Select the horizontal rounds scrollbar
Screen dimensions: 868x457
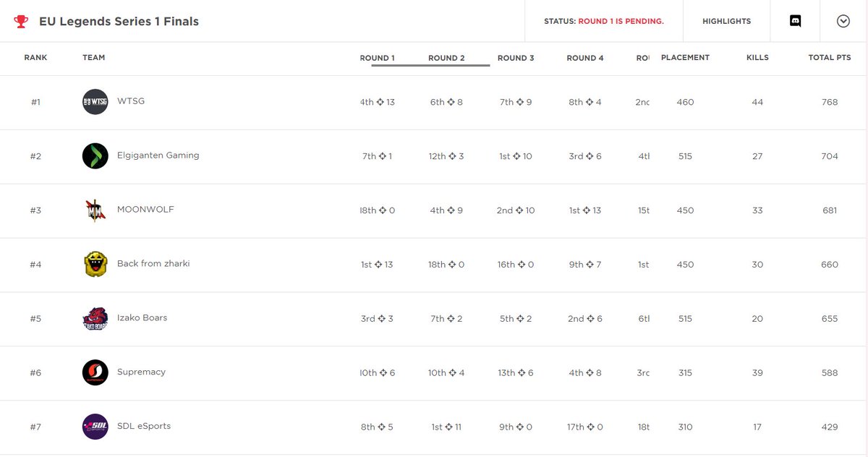click(430, 65)
